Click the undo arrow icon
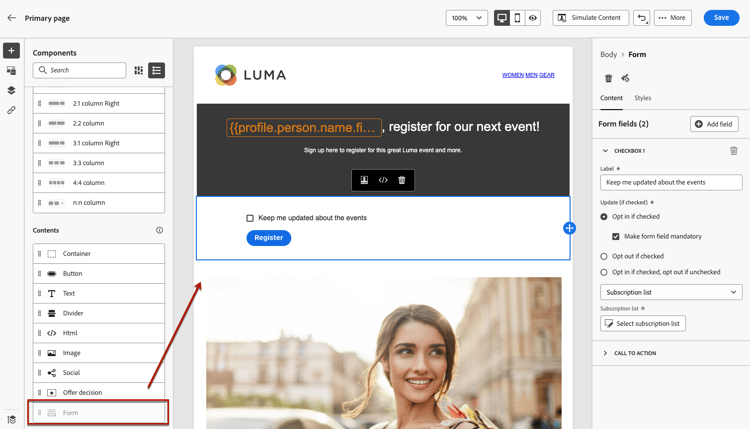750x429 pixels. tap(641, 18)
